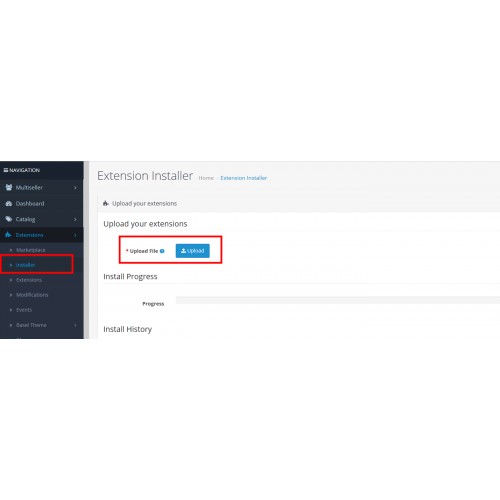Open the Marketplace submenu item
Image resolution: width=500 pixels, height=500 pixels.
click(x=31, y=250)
